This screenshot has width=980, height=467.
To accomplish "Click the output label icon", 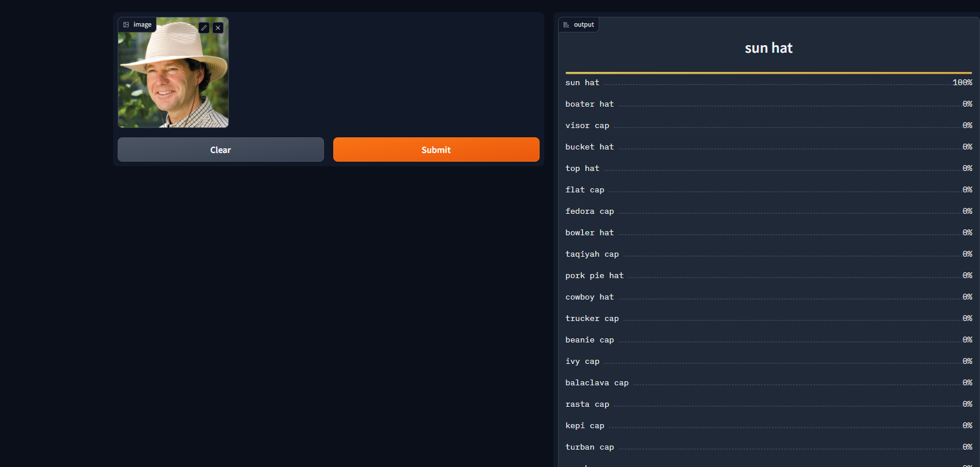I will (566, 25).
